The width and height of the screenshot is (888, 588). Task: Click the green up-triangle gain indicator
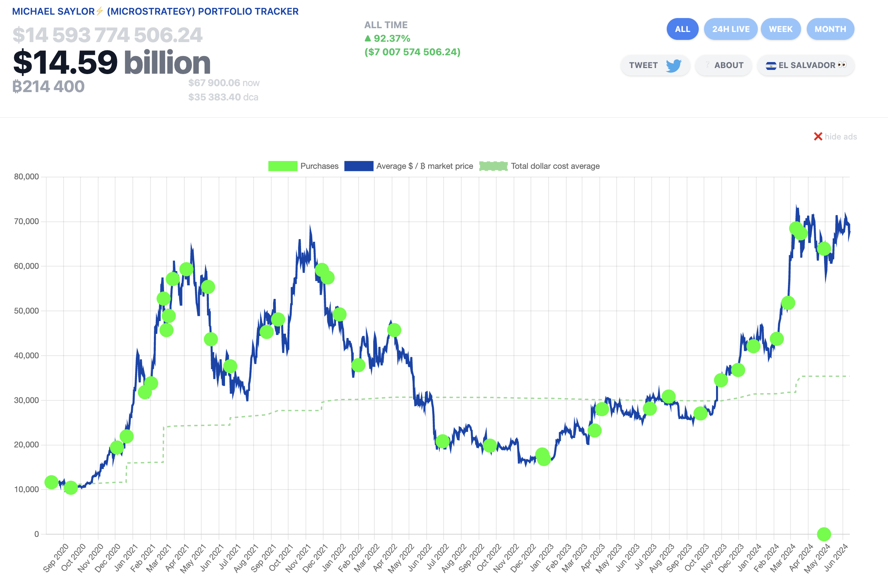pyautogui.click(x=368, y=38)
